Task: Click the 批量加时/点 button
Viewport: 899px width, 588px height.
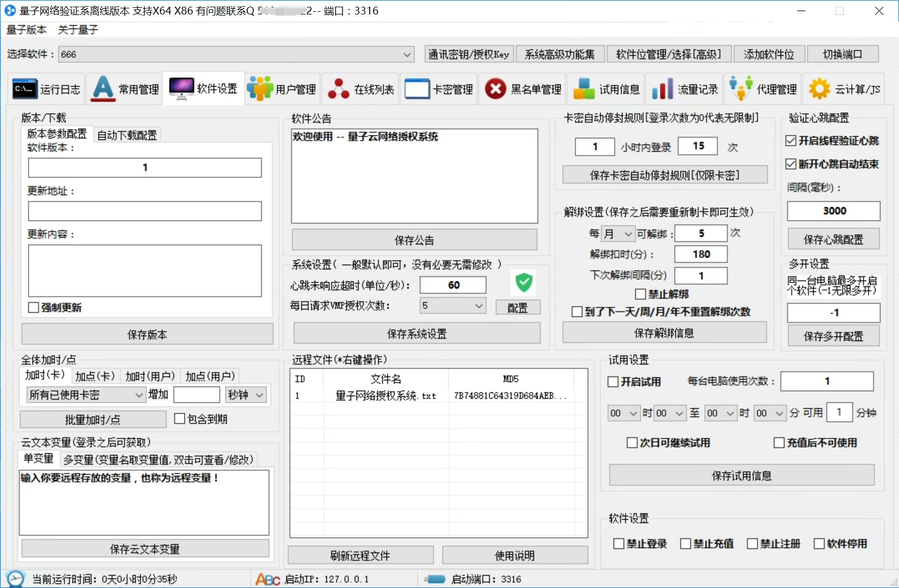Action: pos(93,419)
